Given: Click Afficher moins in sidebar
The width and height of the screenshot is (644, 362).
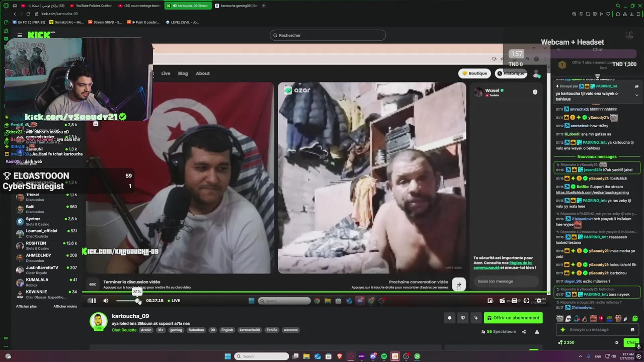Looking at the screenshot, I should pyautogui.click(x=65, y=306).
